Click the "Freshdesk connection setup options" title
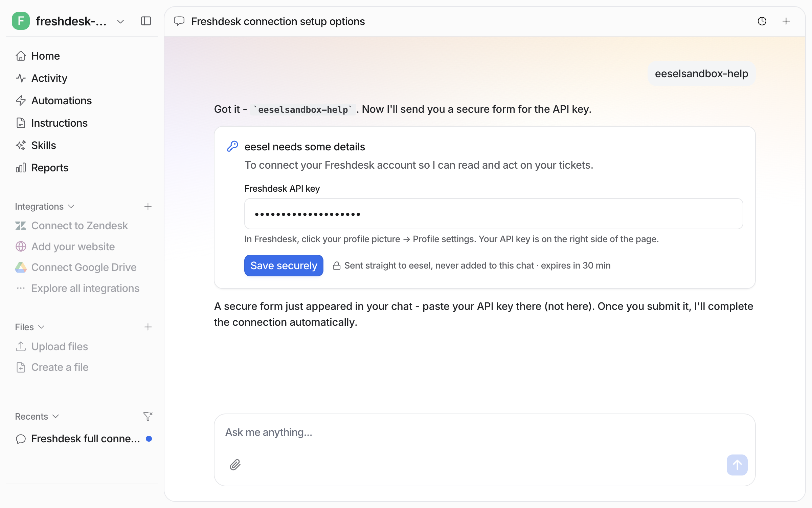This screenshot has height=508, width=812. click(278, 21)
